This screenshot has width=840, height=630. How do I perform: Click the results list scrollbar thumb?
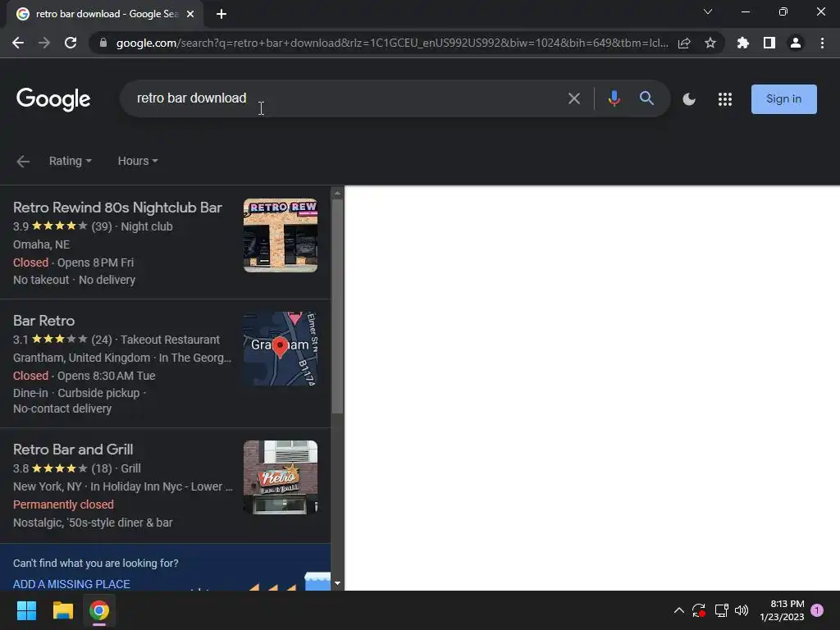point(337,307)
